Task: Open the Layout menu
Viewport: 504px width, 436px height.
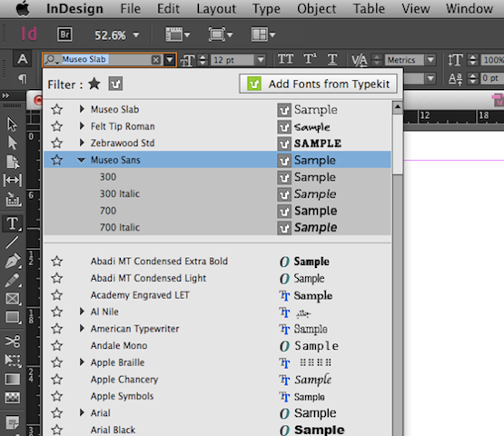Action: click(x=216, y=9)
